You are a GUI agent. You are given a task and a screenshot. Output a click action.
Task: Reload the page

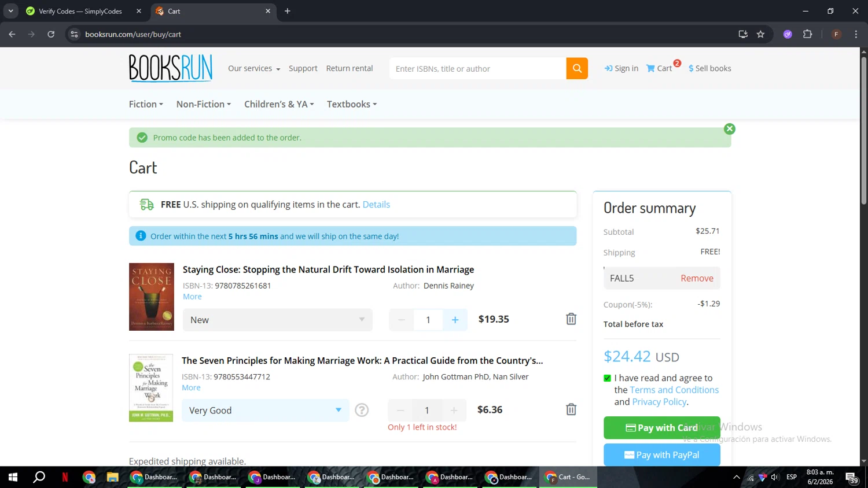tap(51, 34)
